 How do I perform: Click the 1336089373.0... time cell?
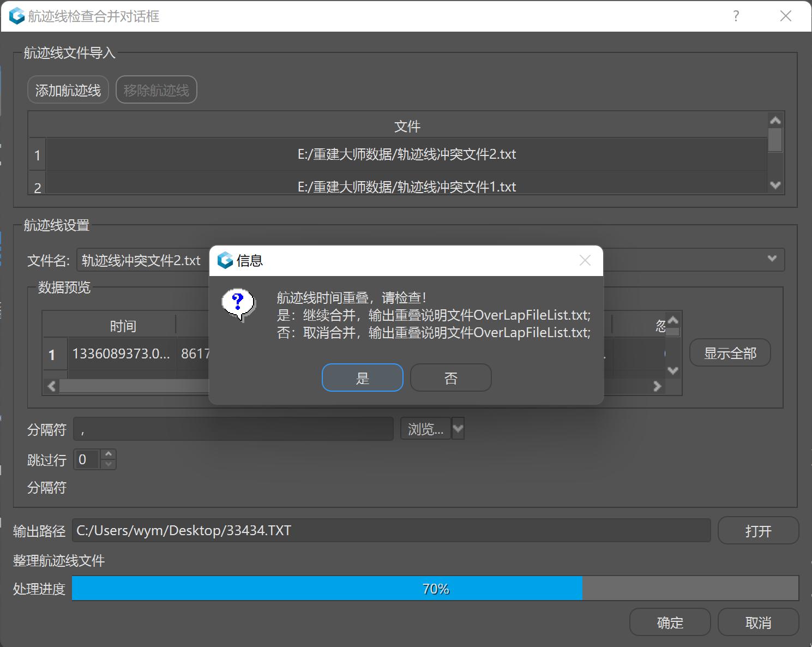[x=122, y=354]
